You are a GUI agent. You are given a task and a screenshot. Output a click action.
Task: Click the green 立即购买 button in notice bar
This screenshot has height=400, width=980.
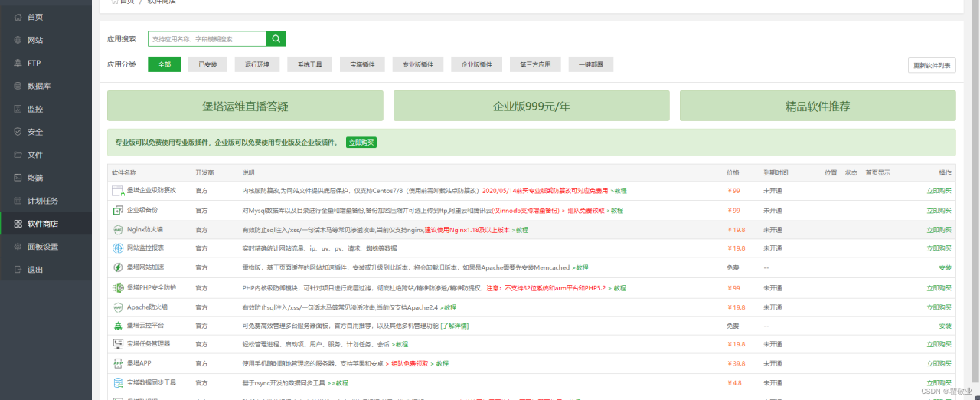pos(361,143)
